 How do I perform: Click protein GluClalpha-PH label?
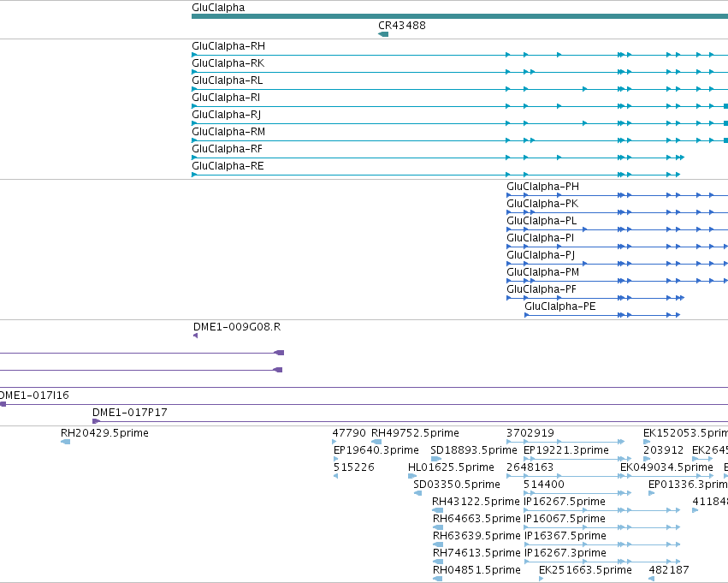(x=542, y=187)
